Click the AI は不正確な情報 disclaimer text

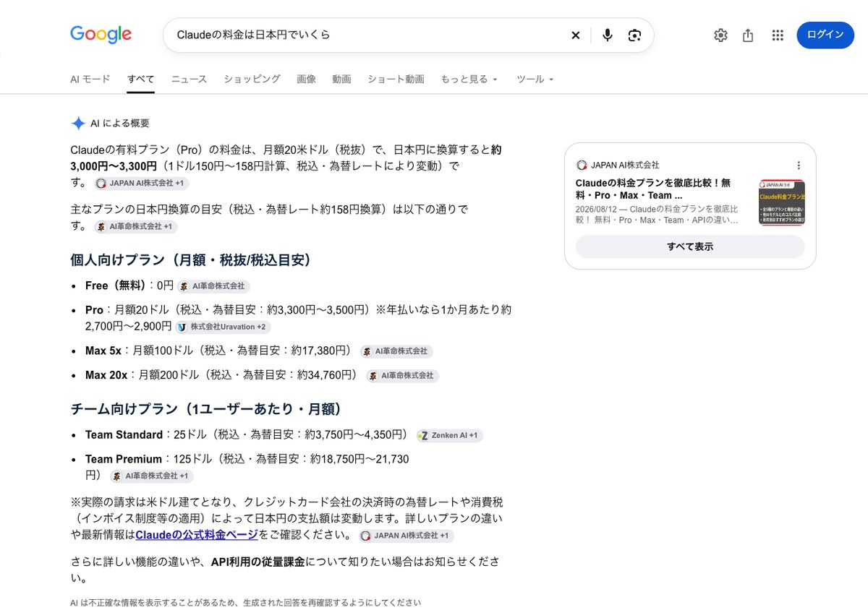[x=245, y=602]
